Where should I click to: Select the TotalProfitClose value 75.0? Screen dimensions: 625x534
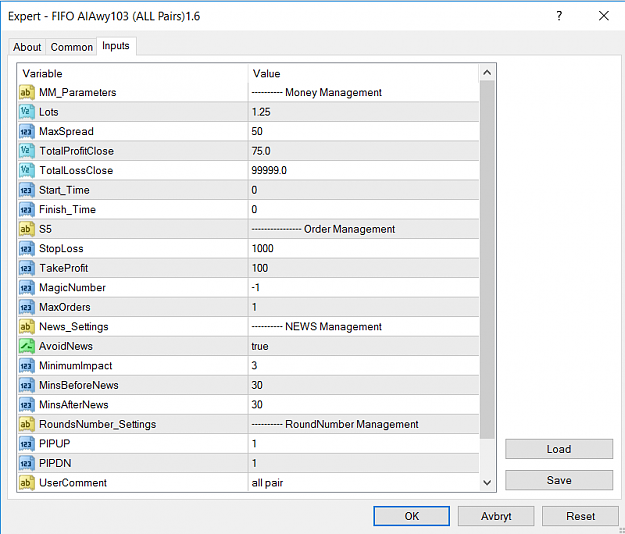[261, 151]
